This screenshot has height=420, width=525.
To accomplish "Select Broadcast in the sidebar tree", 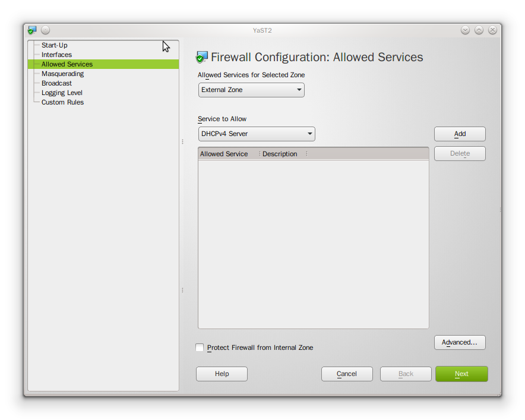I will 56,83.
